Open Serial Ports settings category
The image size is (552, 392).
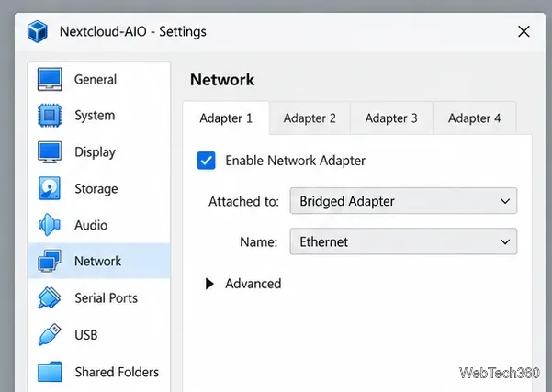(99, 297)
